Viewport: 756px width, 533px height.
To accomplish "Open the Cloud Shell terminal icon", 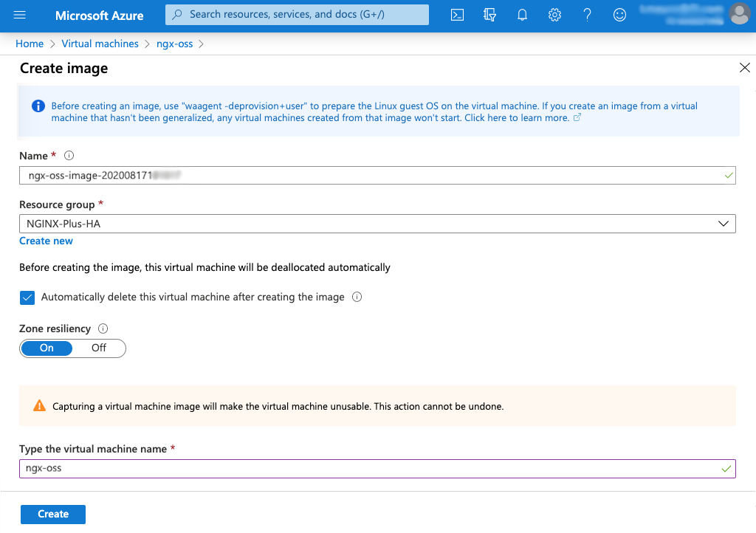I will [x=457, y=15].
